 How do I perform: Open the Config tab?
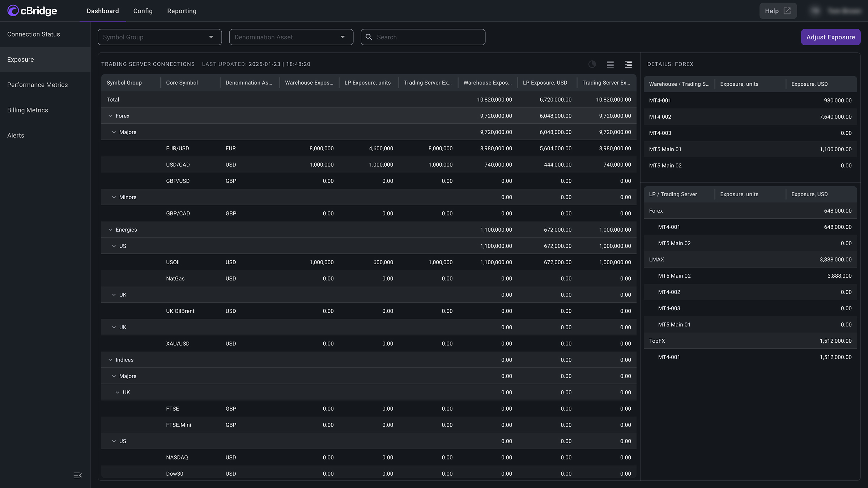(x=143, y=11)
